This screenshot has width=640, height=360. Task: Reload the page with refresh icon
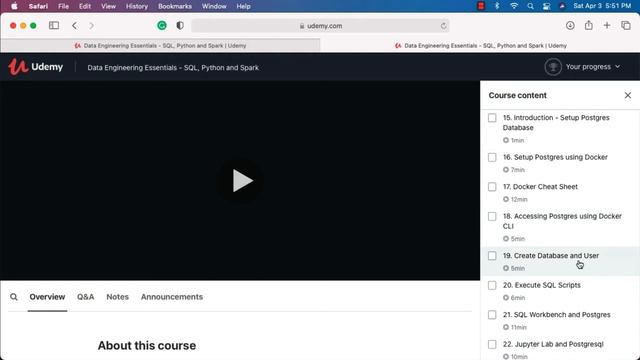(x=443, y=26)
